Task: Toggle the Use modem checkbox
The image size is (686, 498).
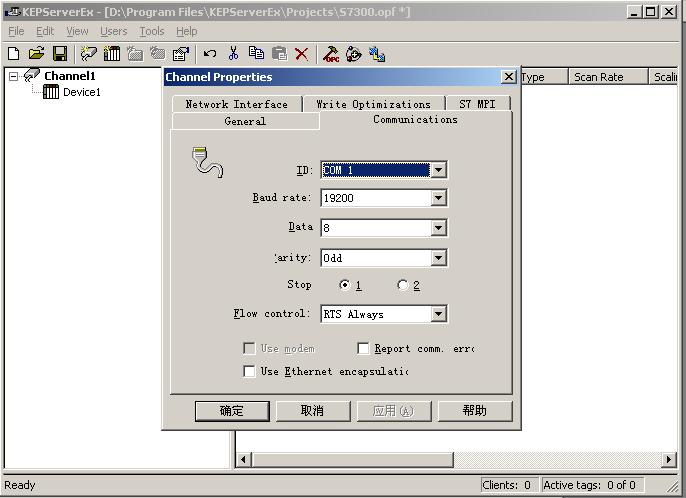Action: pos(249,348)
